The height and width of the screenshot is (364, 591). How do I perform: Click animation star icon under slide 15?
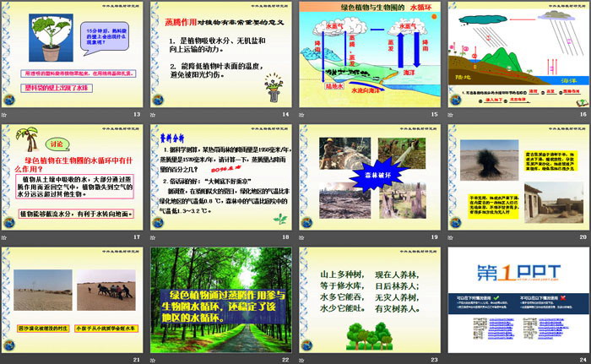tap(301, 115)
